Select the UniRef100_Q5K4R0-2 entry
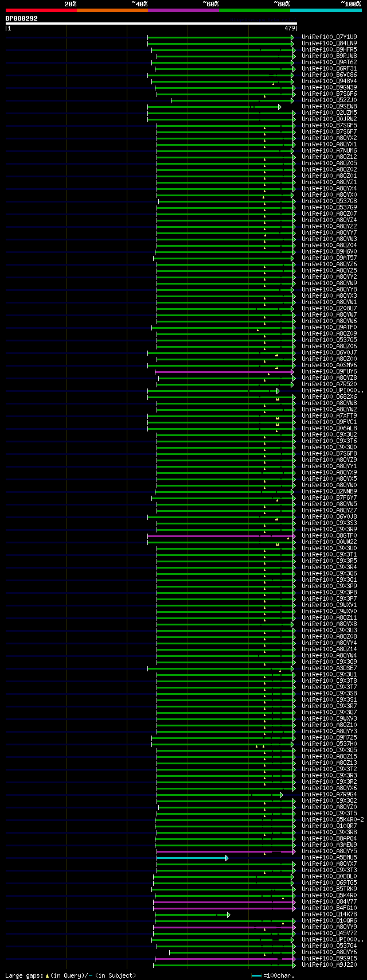Image resolution: width=367 pixels, height=980 pixels. 333,819
